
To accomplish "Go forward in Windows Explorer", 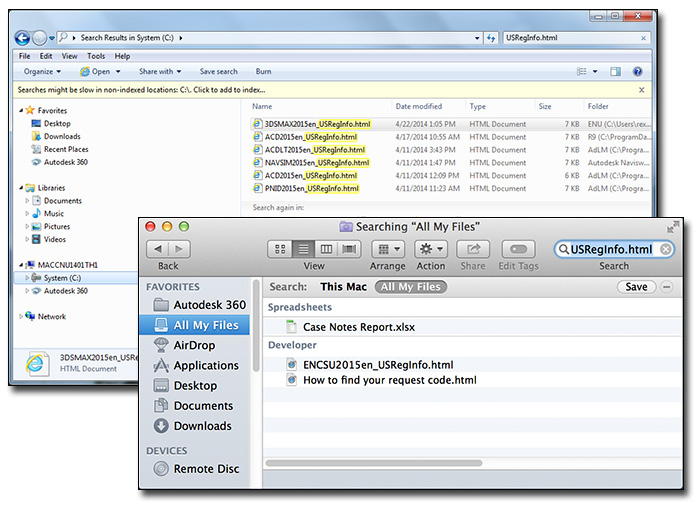I will click(x=40, y=38).
